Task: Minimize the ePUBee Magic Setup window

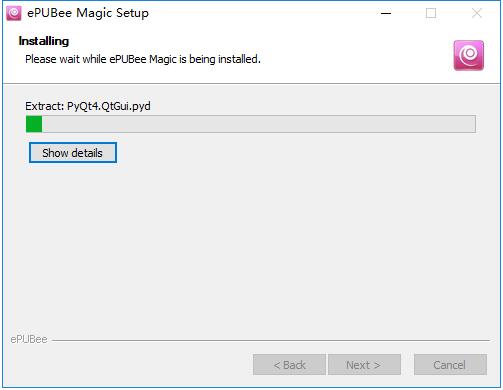Action: tap(386, 13)
